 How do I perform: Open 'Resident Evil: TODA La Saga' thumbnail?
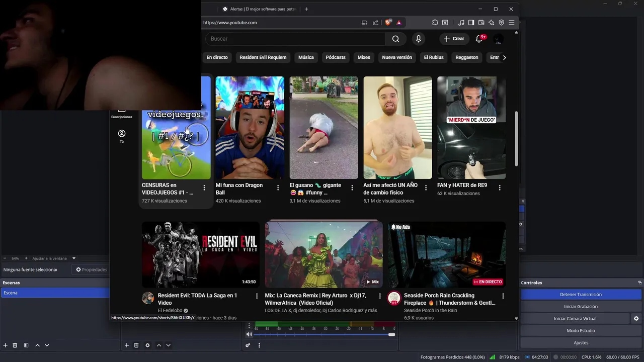click(200, 254)
